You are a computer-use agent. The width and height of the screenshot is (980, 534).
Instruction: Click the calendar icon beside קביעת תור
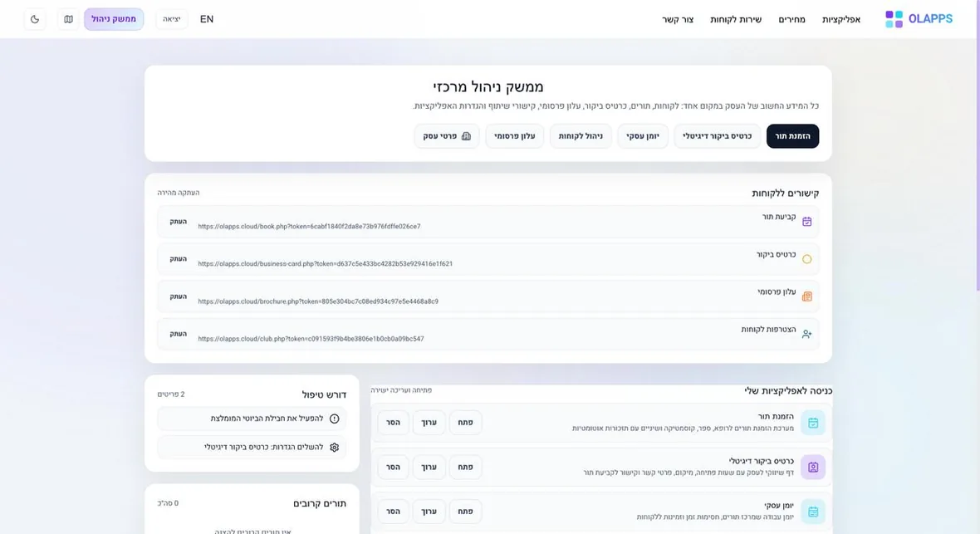coord(807,222)
